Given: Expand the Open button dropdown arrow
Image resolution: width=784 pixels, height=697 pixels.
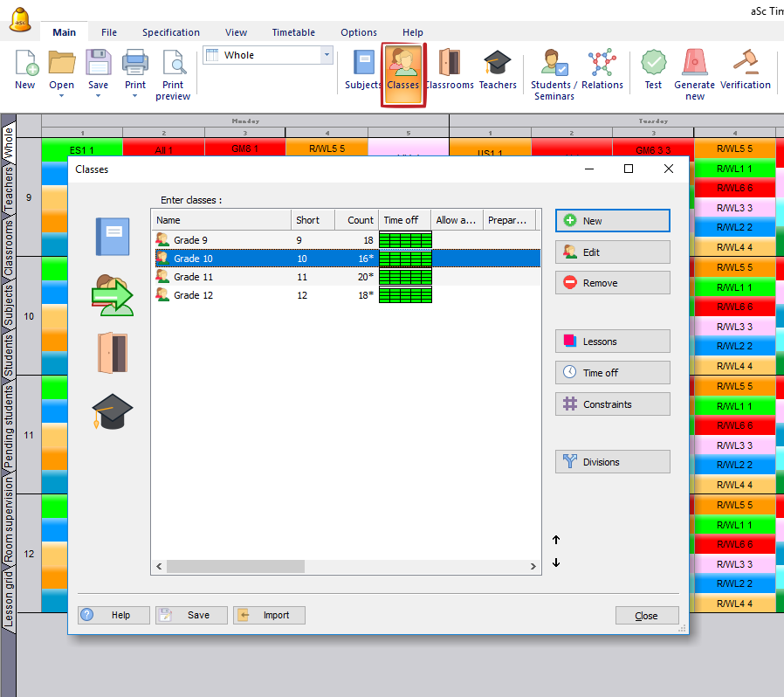Looking at the screenshot, I should 61,96.
